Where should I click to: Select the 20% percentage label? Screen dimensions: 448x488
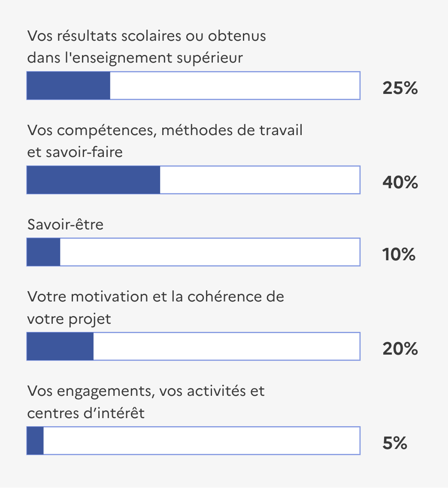click(x=400, y=349)
